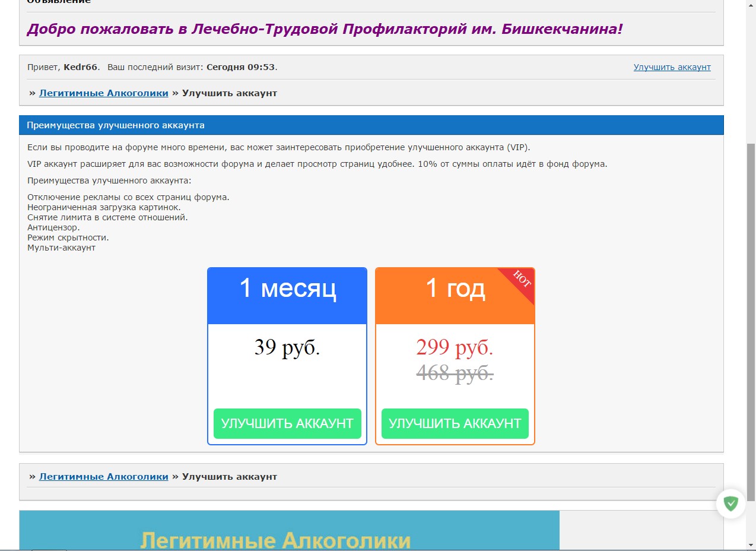
Task: Click the Легитимные Алкоголики banner image
Action: [x=290, y=531]
